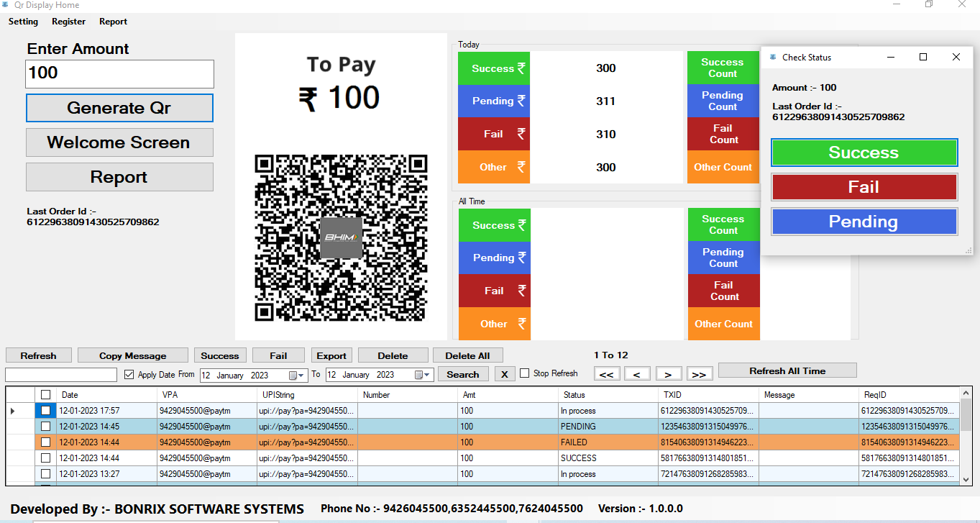Run the date Search

[463, 374]
